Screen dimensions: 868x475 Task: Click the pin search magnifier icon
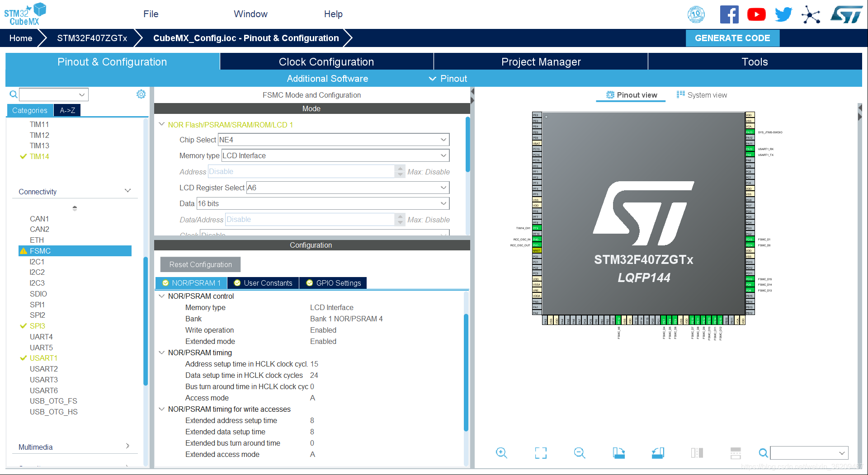[763, 453]
